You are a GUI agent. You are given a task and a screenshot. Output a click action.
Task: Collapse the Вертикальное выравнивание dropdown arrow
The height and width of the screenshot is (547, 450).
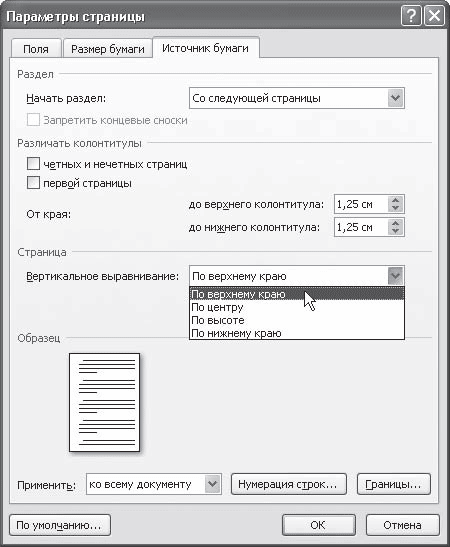(395, 276)
